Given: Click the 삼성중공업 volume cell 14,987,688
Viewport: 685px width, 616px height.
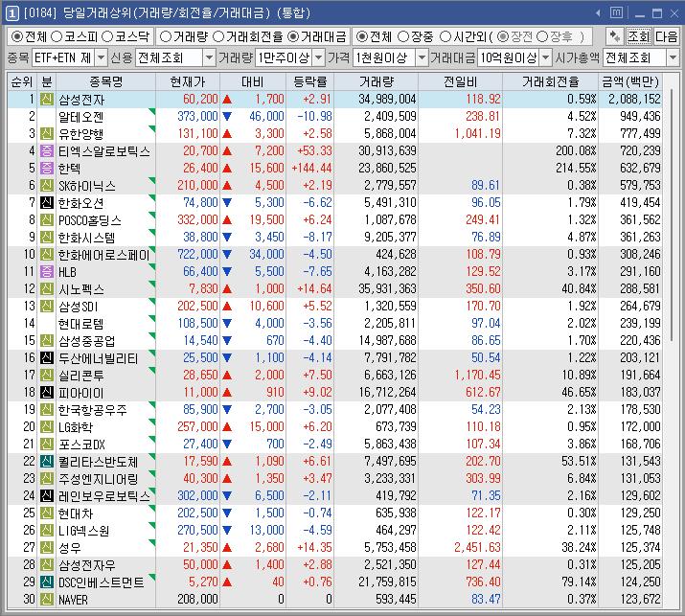Looking at the screenshot, I should click(x=387, y=341).
